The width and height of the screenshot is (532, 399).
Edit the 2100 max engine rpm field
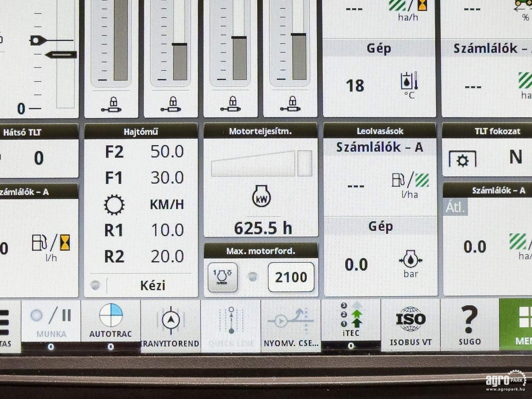pyautogui.click(x=291, y=277)
